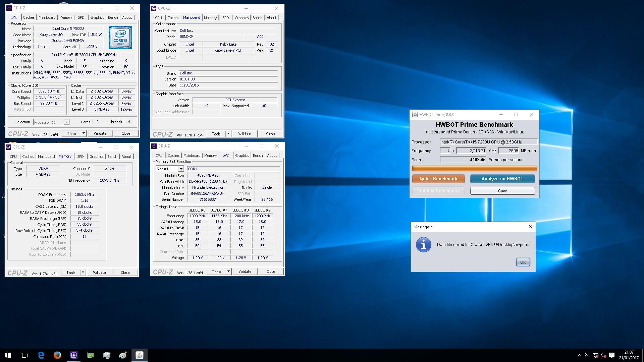Click the Mainboard window CPU-Z title icon
644x362 pixels.
coord(154,8)
